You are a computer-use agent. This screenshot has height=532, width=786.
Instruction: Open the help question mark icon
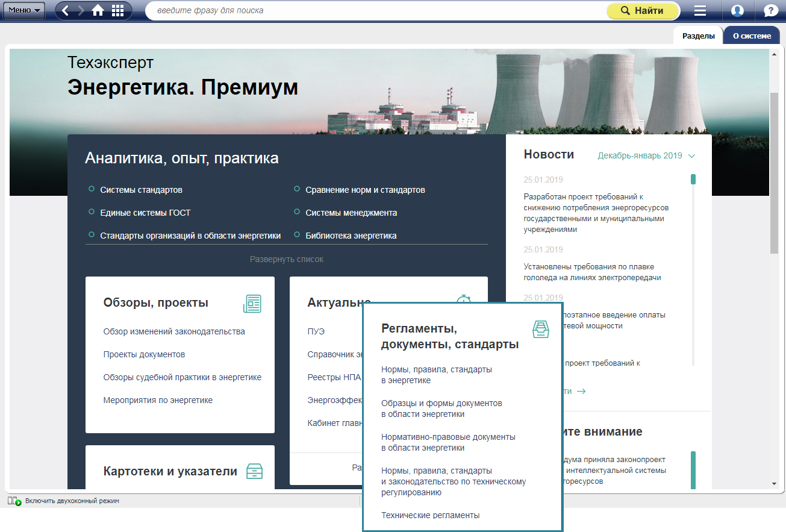(770, 11)
